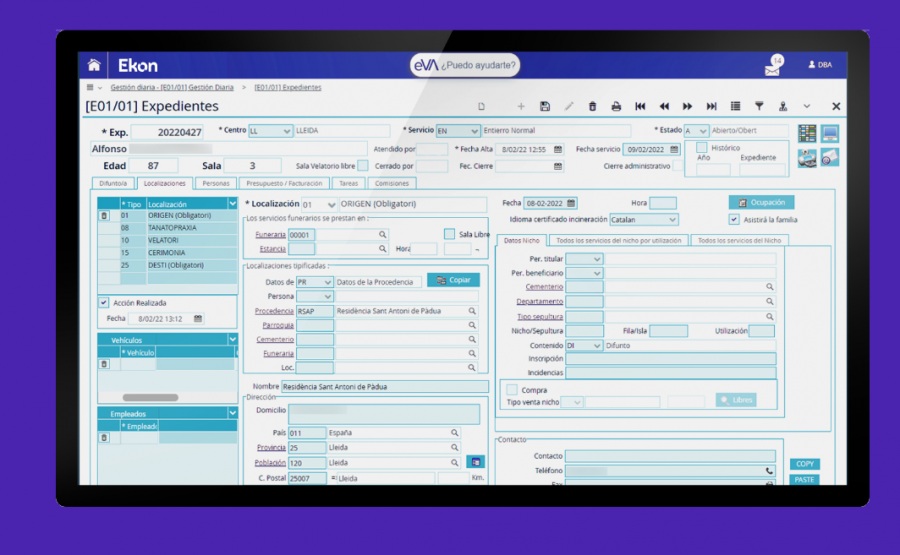Screen dimensions: 900x555
Task: Open the Localización code dropdown
Action: [331, 204]
